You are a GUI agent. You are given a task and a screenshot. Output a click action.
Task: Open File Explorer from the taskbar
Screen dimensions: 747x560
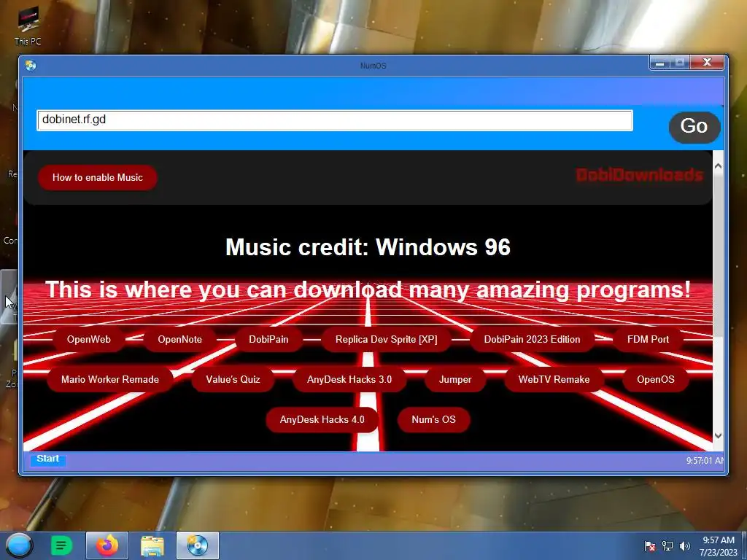(152, 545)
